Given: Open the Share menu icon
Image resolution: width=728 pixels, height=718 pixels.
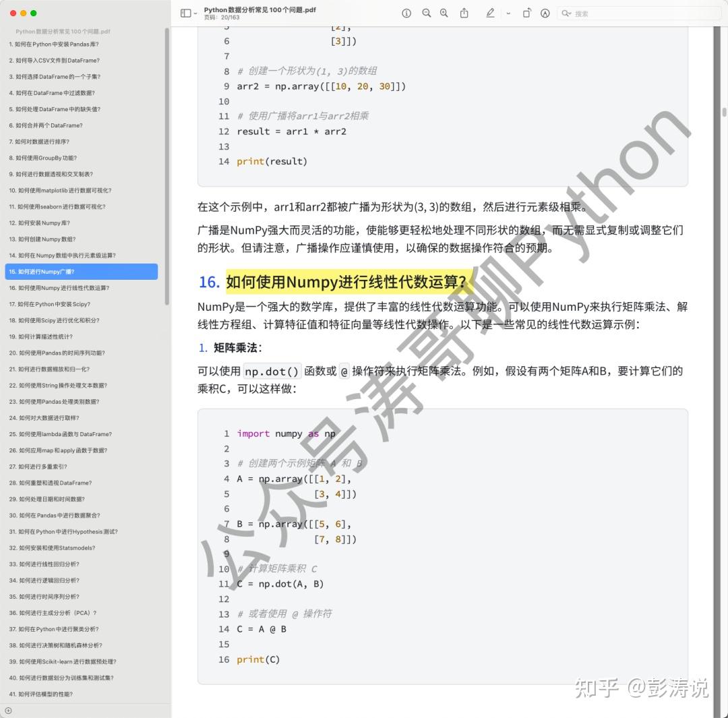Looking at the screenshot, I should 464,13.
